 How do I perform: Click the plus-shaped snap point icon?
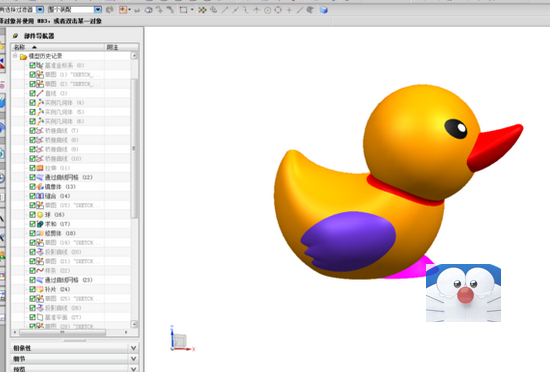pos(289,10)
